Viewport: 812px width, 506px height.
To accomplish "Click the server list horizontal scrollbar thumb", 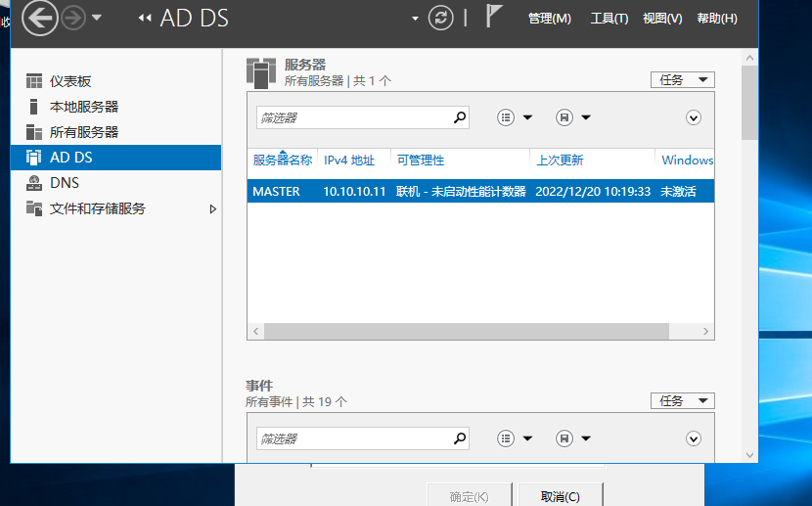I will pos(467,332).
